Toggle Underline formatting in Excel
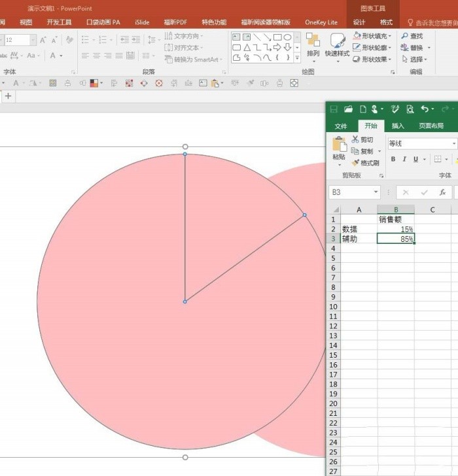The image size is (458, 476). [x=415, y=159]
